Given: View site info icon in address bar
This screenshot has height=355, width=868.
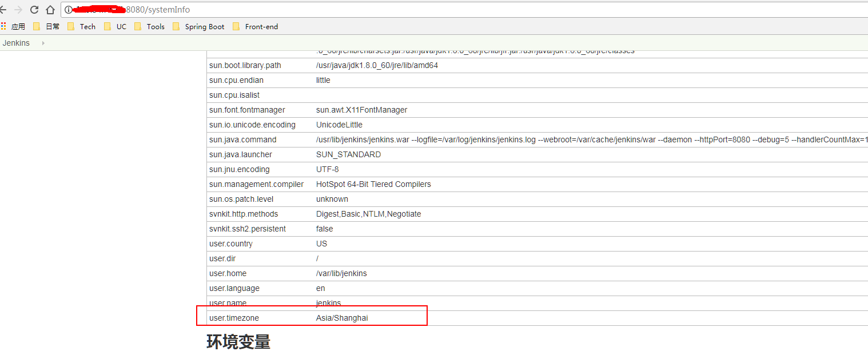Looking at the screenshot, I should (x=68, y=10).
